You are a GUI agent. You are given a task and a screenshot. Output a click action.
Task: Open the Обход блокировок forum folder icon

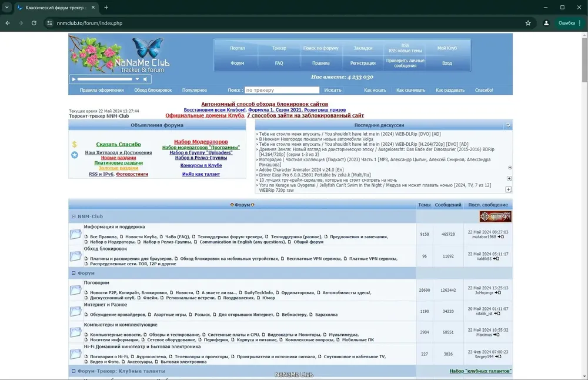pos(75,256)
